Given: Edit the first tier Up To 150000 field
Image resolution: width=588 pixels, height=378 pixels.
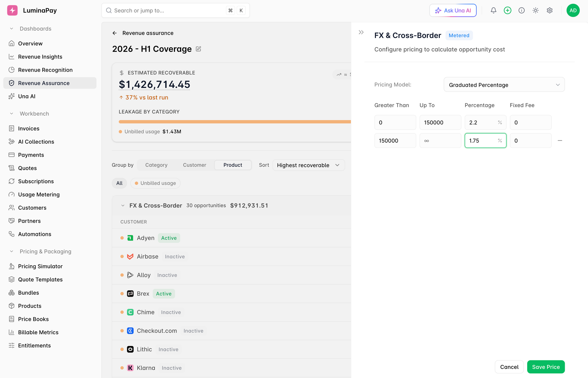Looking at the screenshot, I should pos(440,122).
